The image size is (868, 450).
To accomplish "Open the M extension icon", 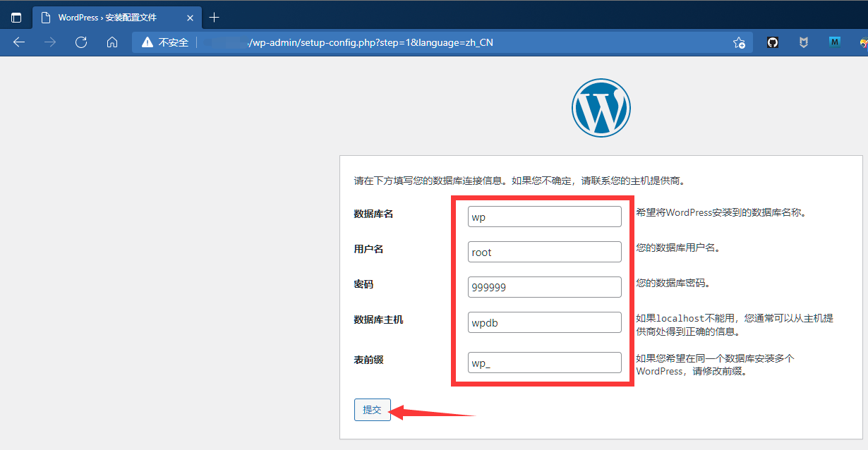I will (835, 42).
